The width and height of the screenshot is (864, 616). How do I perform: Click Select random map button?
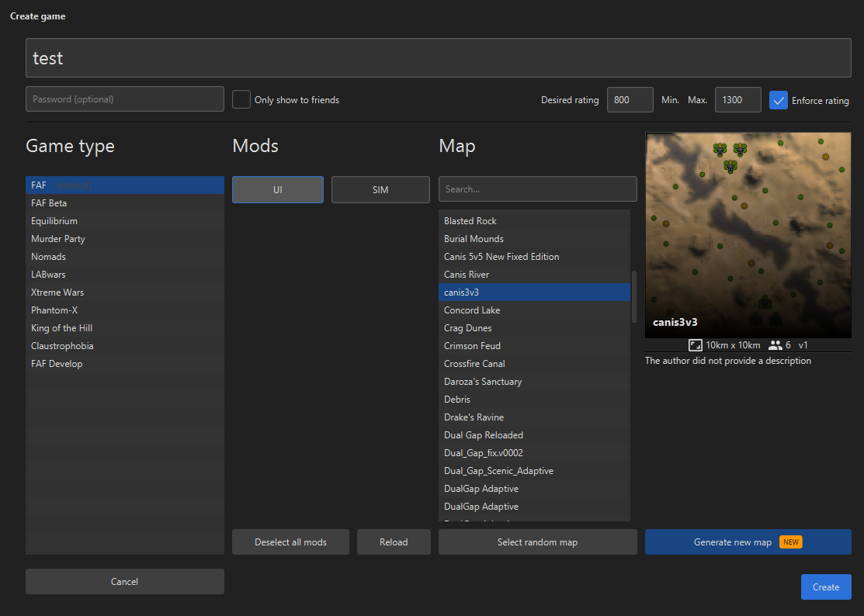coord(537,542)
